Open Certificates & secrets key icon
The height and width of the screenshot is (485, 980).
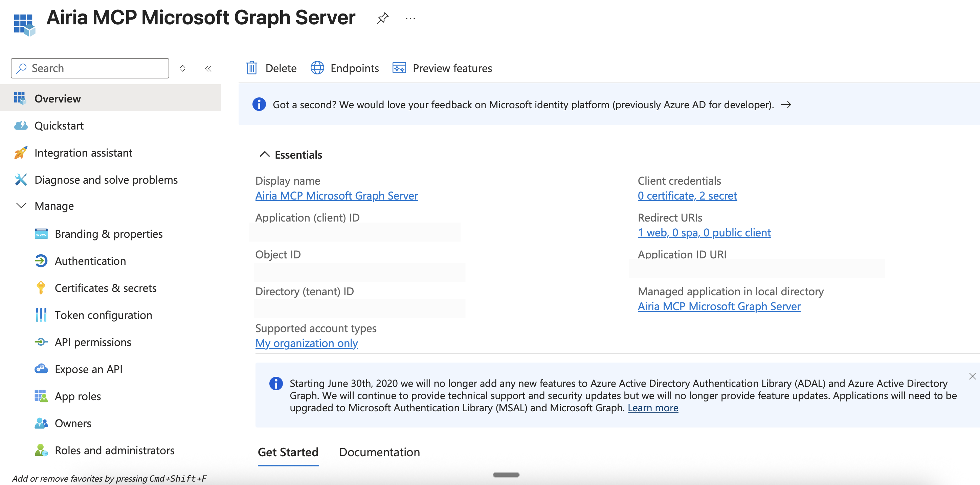[x=41, y=288]
